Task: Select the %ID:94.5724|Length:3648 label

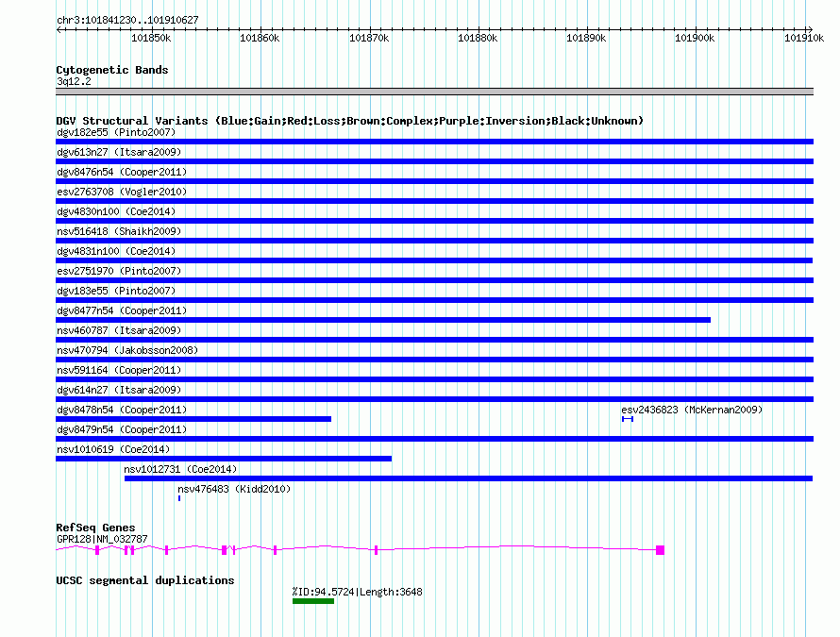Action: (x=358, y=592)
